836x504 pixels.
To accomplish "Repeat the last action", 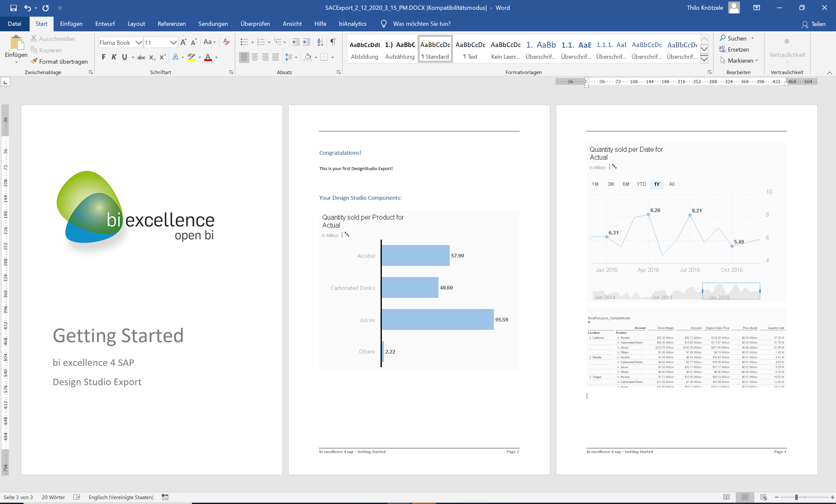I will [x=45, y=8].
